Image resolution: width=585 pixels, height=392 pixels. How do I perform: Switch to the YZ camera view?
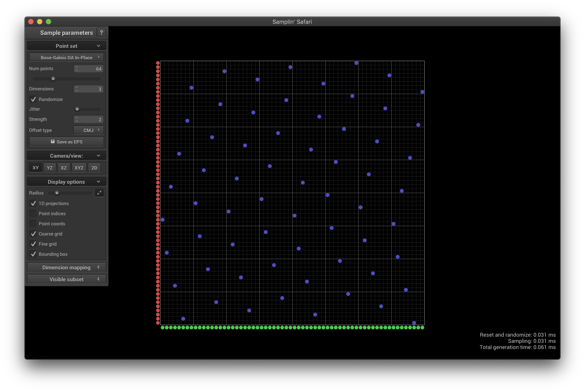(50, 168)
